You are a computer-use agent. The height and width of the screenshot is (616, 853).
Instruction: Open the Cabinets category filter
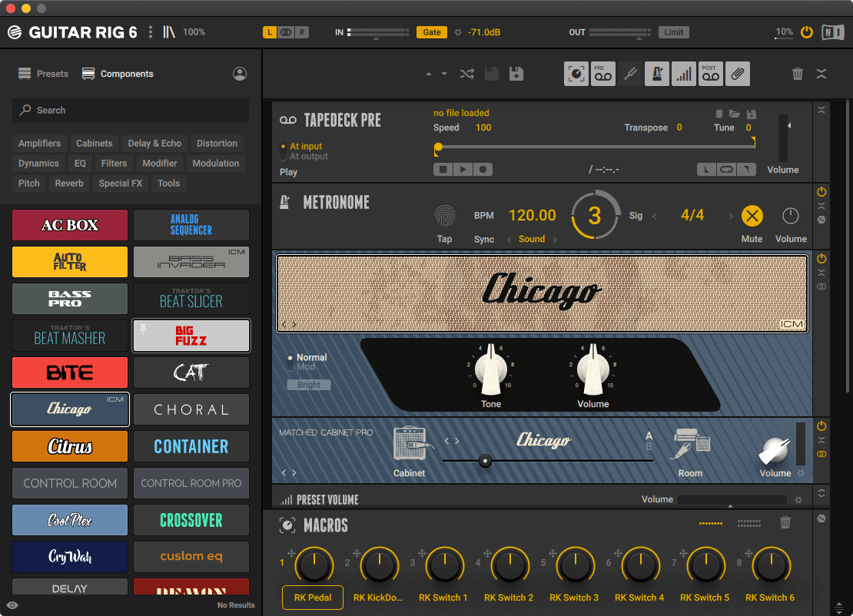click(94, 143)
